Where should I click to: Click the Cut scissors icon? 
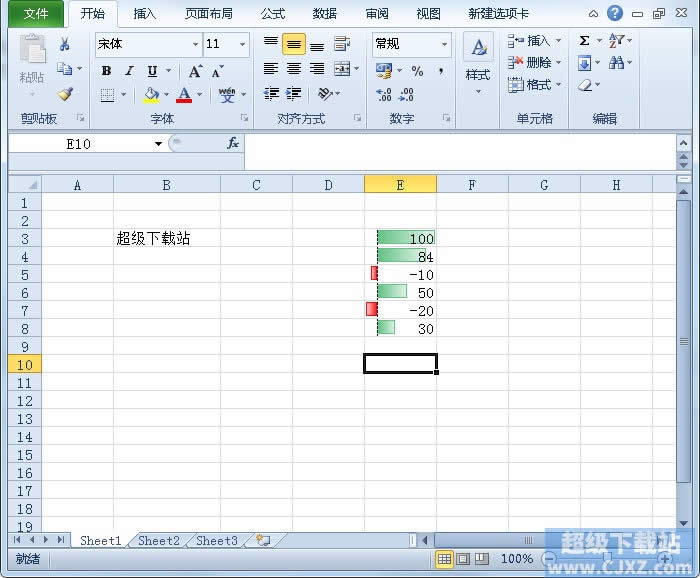point(64,44)
